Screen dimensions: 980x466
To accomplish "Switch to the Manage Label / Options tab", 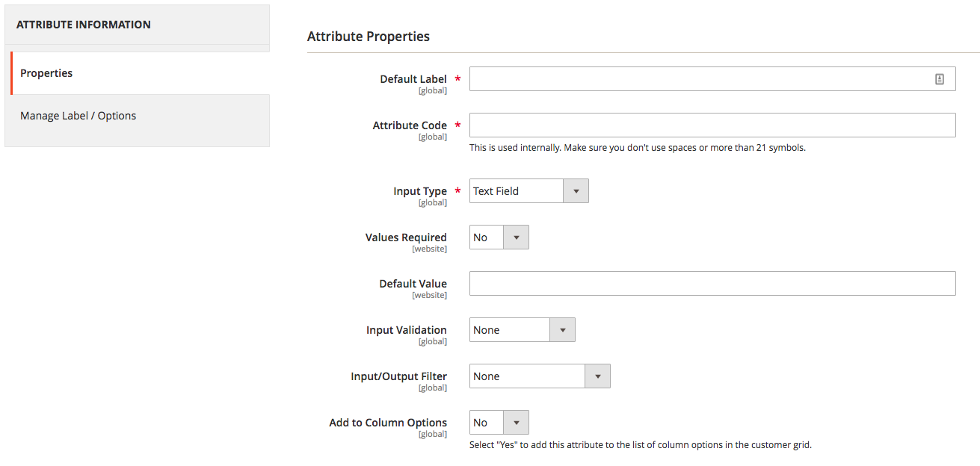I will coord(78,116).
